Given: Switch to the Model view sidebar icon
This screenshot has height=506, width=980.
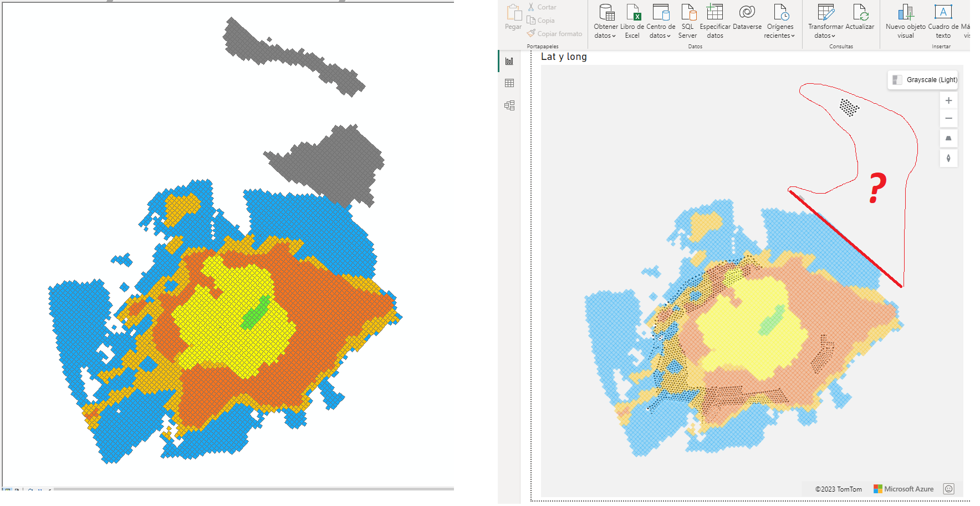Looking at the screenshot, I should coord(509,105).
